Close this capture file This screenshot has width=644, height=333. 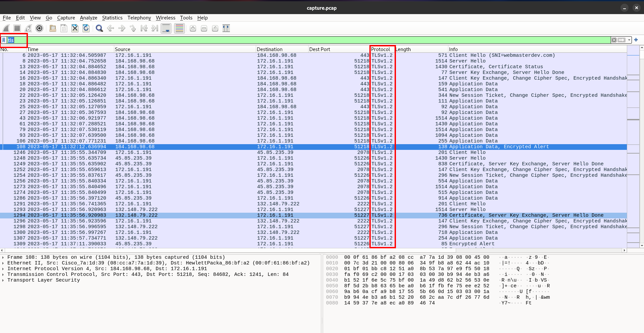(x=75, y=29)
